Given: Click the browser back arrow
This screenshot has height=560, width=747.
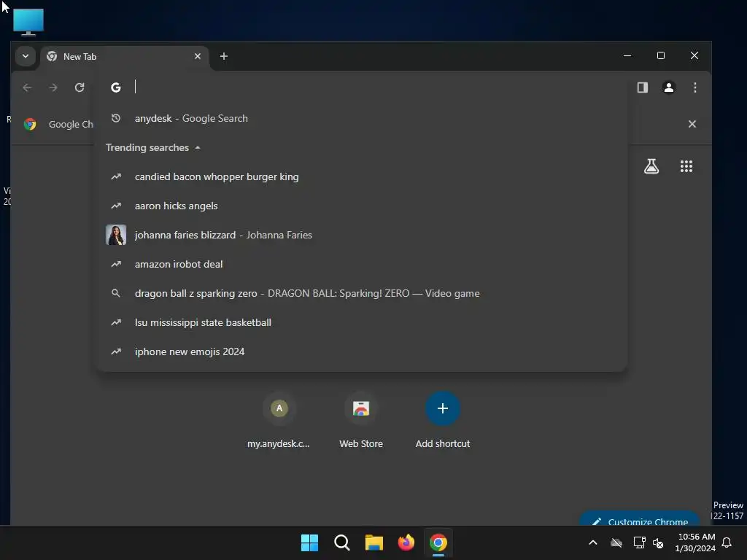Looking at the screenshot, I should pyautogui.click(x=27, y=87).
